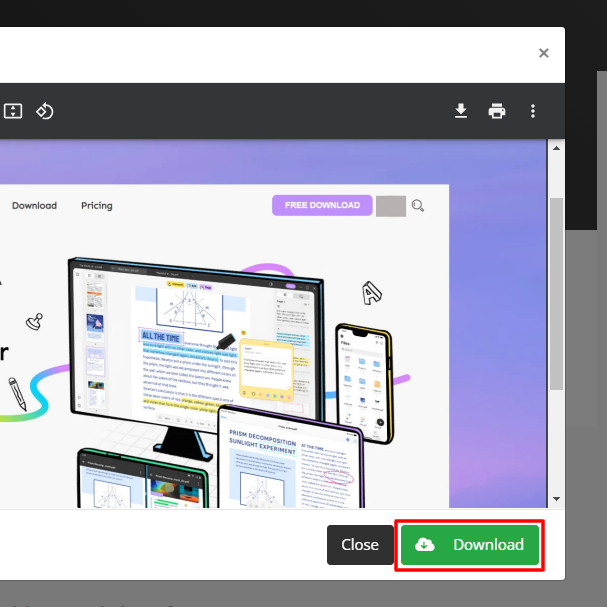Click the scrollbar up arrow
The height and width of the screenshot is (607, 607).
pos(556,148)
